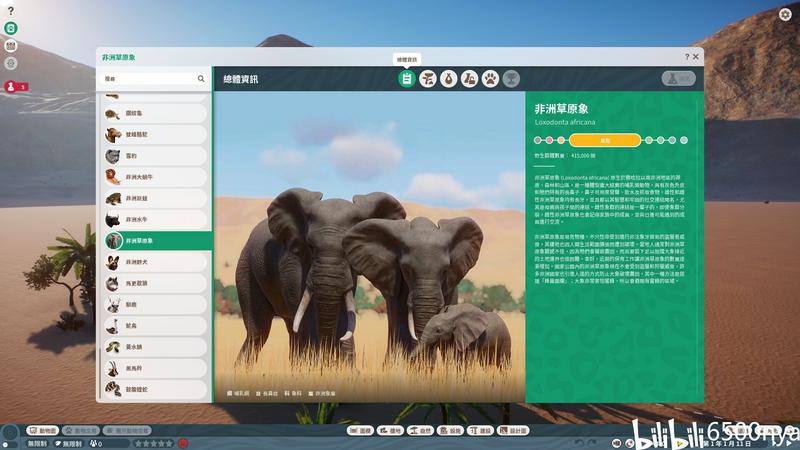800x450 pixels.
Task: Click the highlighted yellow conservation status pill
Action: (605, 140)
